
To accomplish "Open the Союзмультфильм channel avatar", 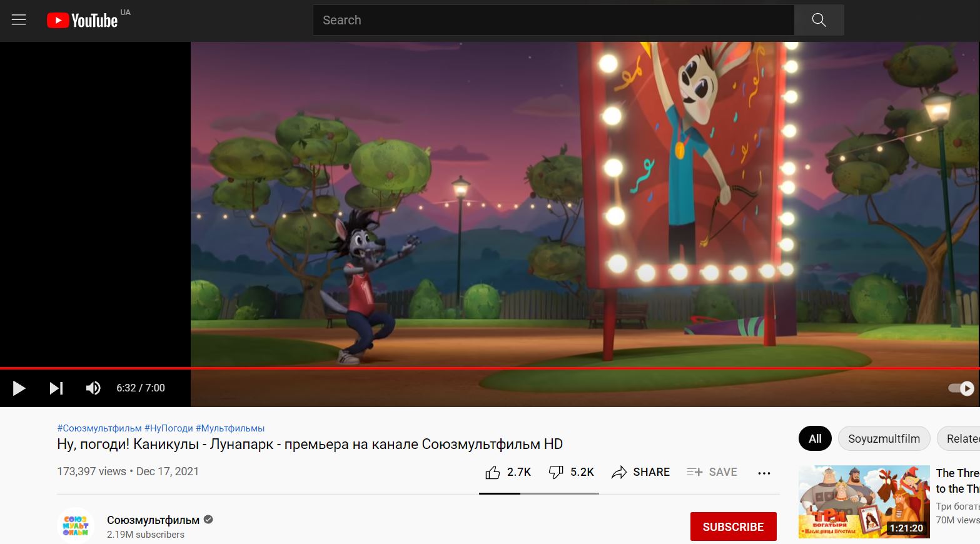I will 76,526.
